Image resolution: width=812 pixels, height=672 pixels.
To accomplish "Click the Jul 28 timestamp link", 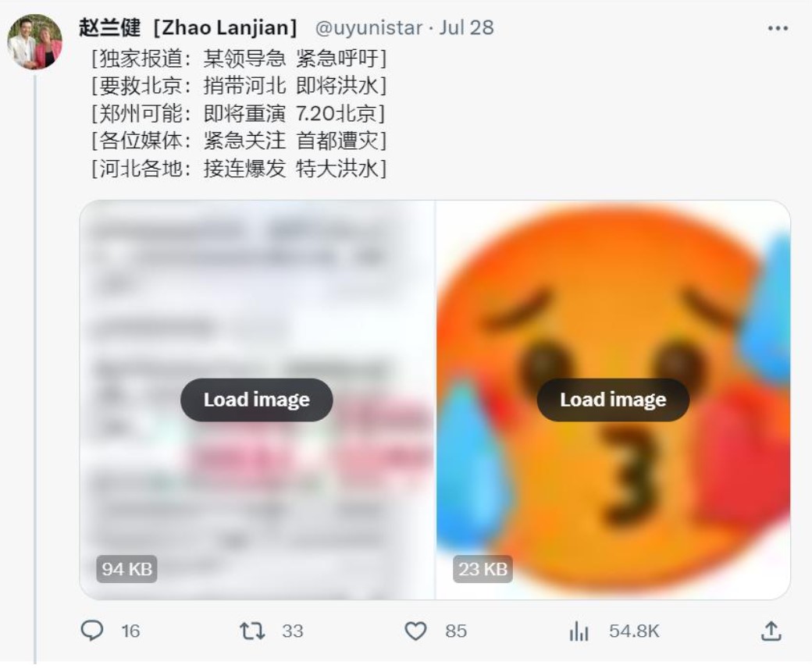I will coord(467,27).
